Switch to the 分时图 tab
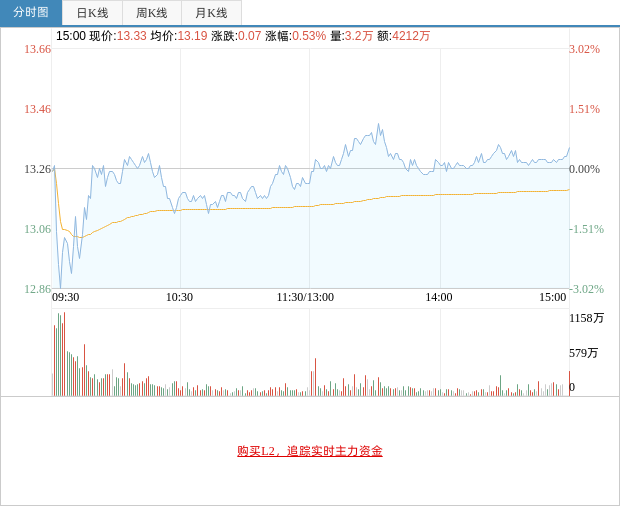This screenshot has height=506, width=620. click(31, 13)
